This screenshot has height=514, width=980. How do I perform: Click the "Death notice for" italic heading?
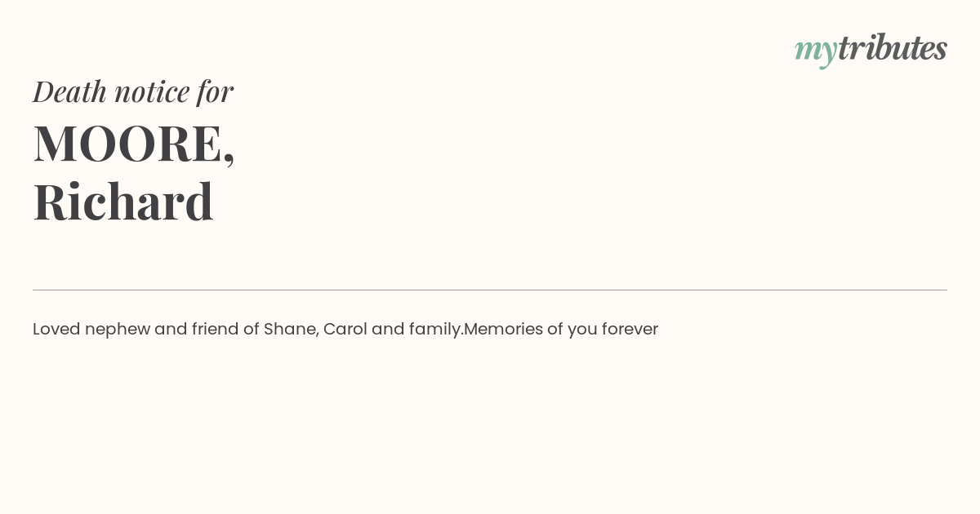click(133, 91)
